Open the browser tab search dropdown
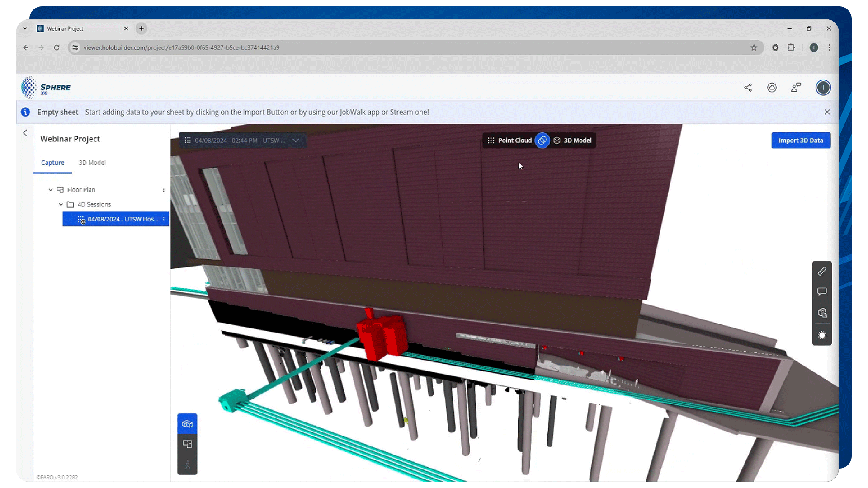Viewport: 868px width, 488px height. click(25, 28)
